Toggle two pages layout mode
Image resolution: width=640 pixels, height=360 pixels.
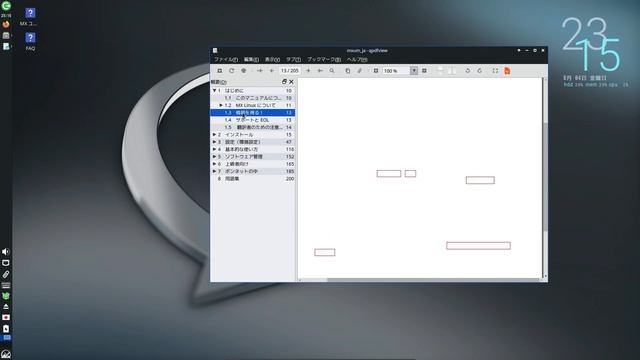[x=452, y=71]
